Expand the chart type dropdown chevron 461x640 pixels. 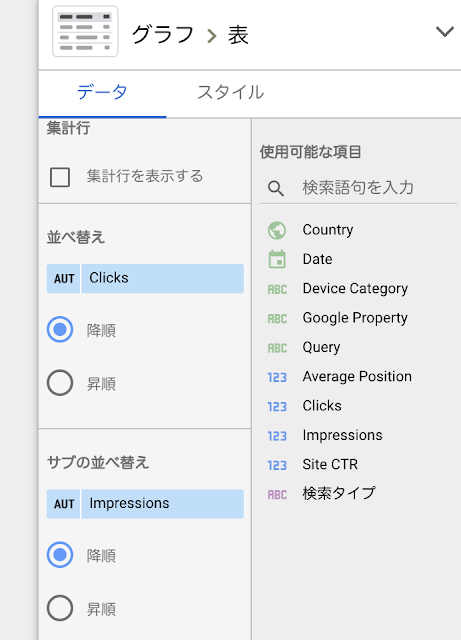(x=445, y=31)
